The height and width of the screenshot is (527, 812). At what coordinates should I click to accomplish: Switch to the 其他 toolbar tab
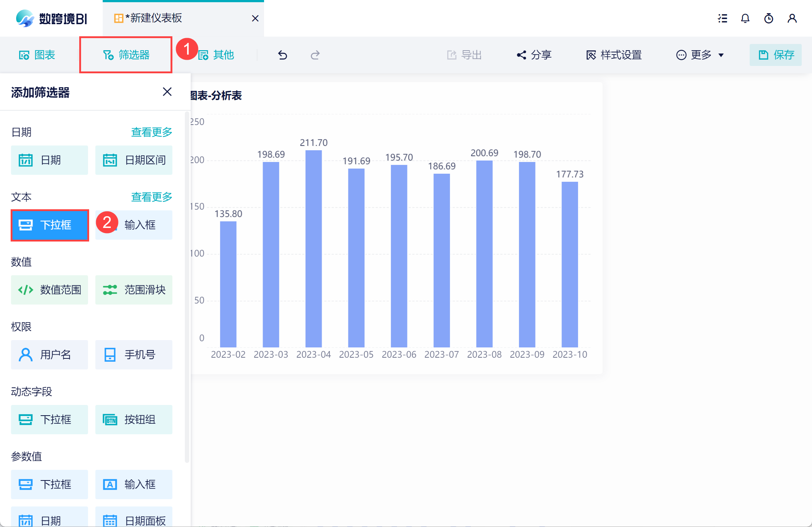tap(216, 55)
